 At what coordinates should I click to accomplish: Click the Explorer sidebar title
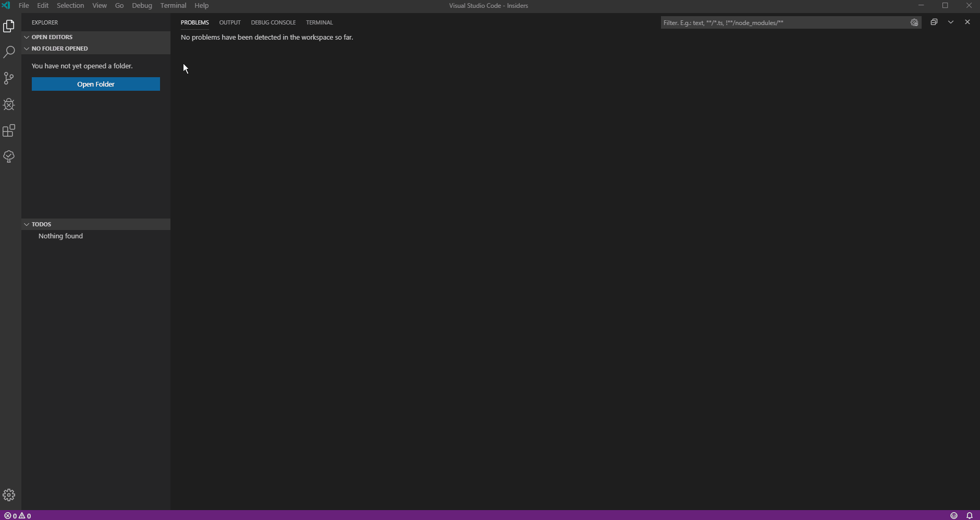pos(45,22)
